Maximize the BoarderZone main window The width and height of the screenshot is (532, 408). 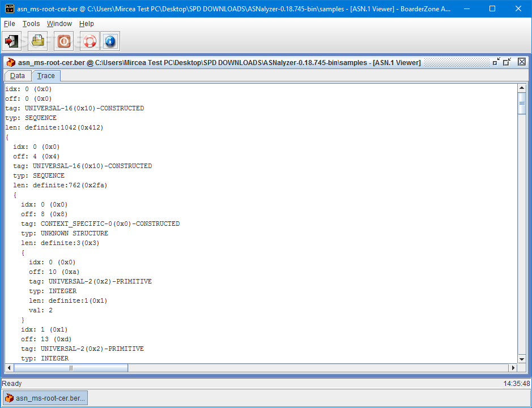[x=492, y=9]
